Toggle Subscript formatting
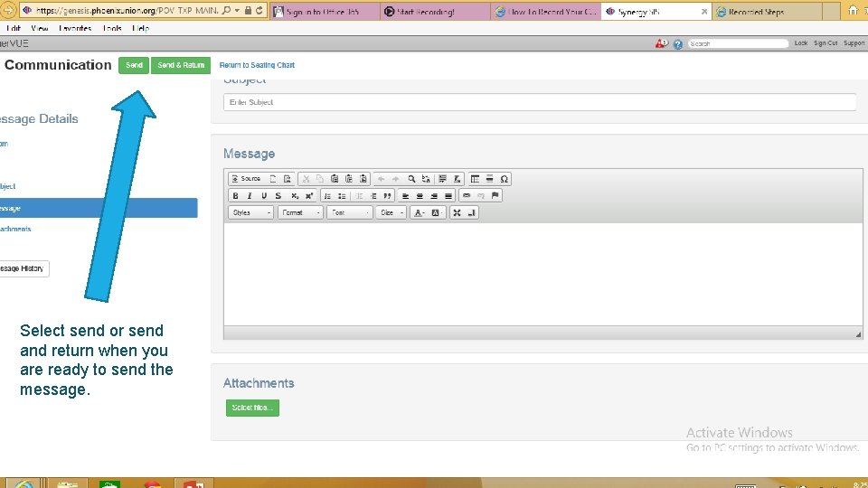Image resolution: width=868 pixels, height=488 pixels. [295, 196]
